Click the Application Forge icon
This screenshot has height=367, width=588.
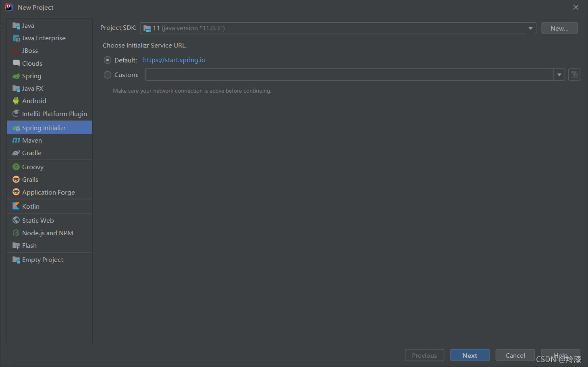pos(16,192)
